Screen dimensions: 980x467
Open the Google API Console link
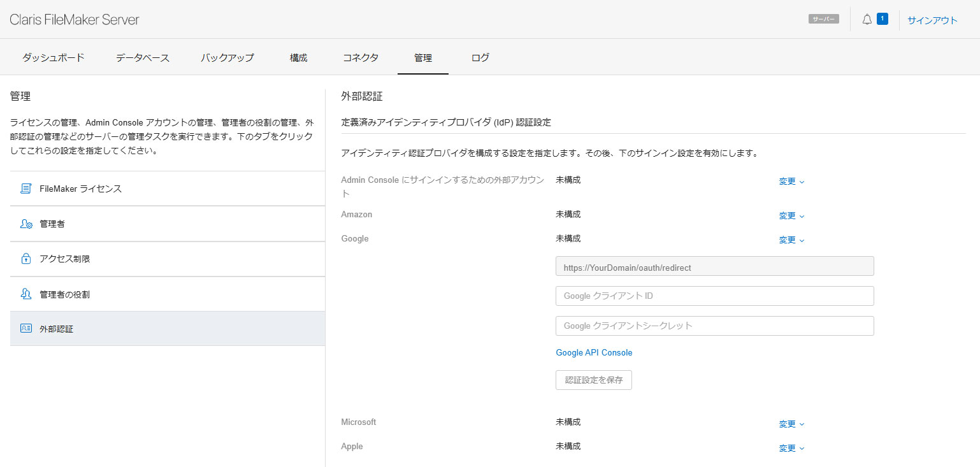click(x=594, y=352)
